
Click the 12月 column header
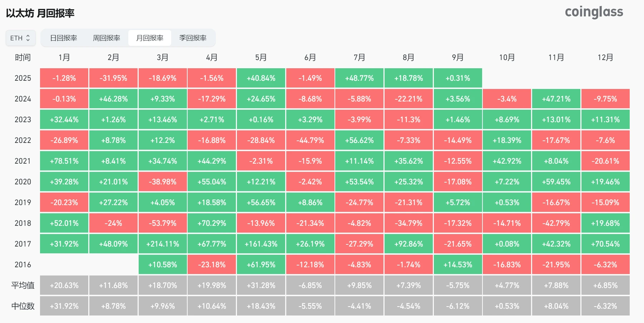[x=605, y=58]
